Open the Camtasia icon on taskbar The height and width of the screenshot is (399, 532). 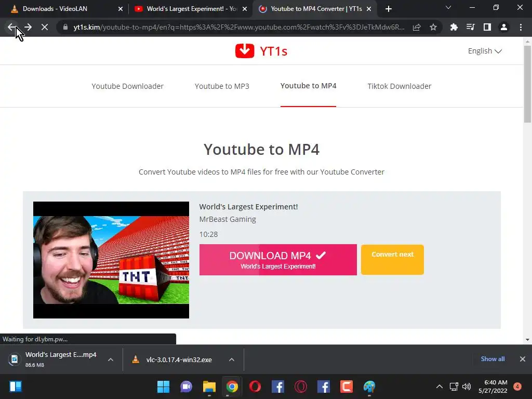(x=347, y=387)
